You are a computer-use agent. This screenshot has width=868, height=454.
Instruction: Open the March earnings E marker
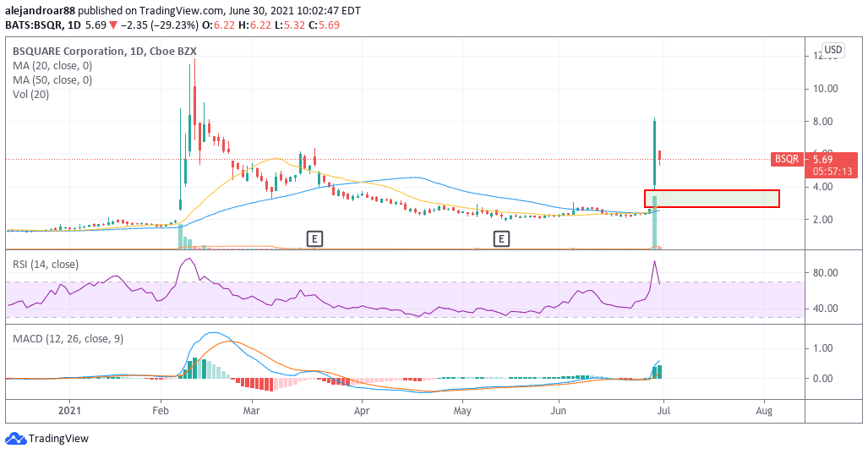pyautogui.click(x=314, y=239)
